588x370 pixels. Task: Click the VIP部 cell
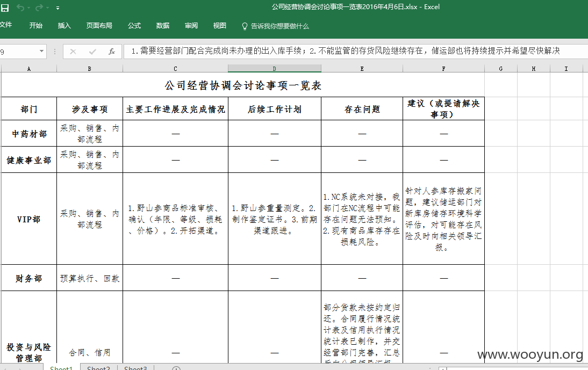(x=29, y=219)
